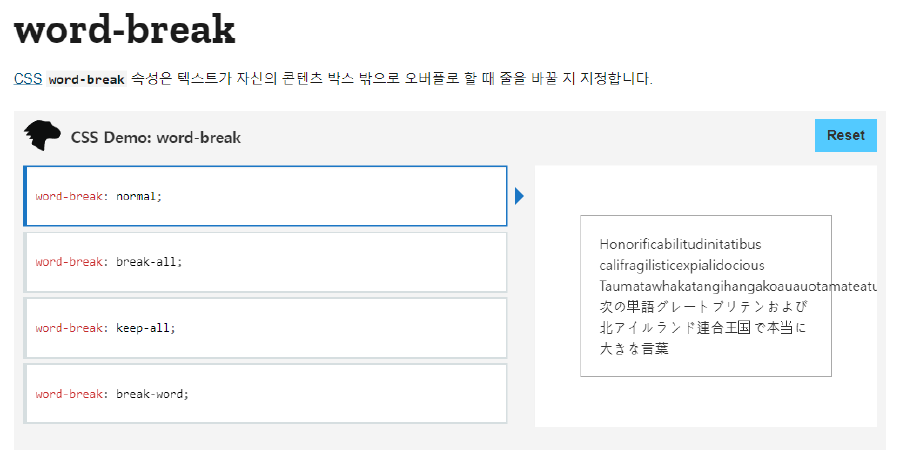
Task: Click the overflowing Taumatawhakatangi… word in the output
Action: pos(738,286)
